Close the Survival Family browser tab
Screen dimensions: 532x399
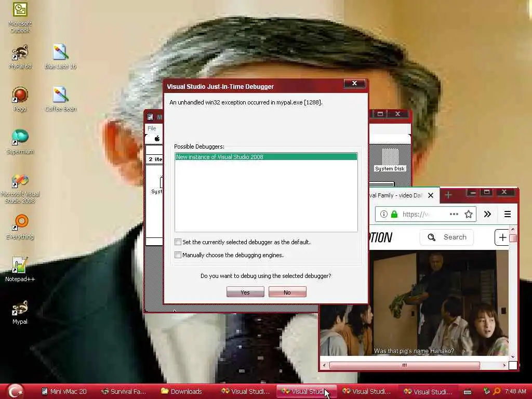431,195
